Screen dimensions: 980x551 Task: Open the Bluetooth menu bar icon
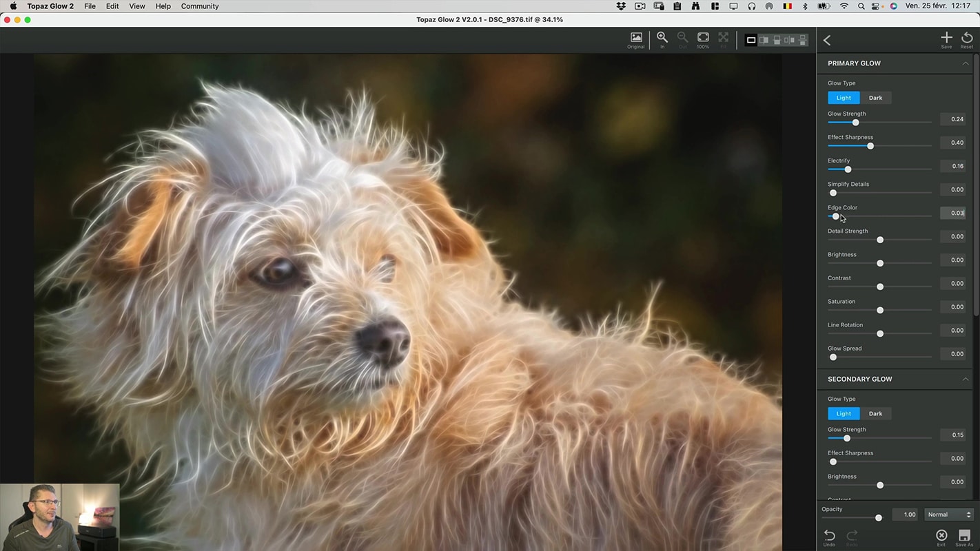[x=805, y=6]
